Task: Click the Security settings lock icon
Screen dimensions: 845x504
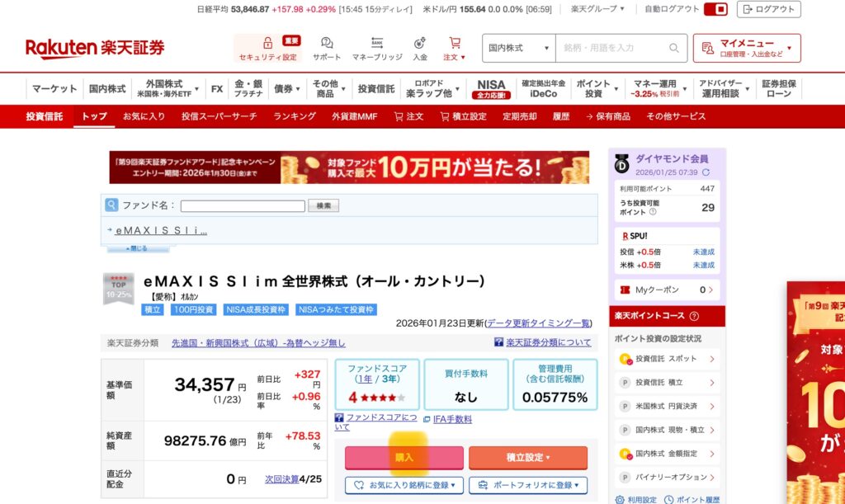Action: pyautogui.click(x=267, y=42)
